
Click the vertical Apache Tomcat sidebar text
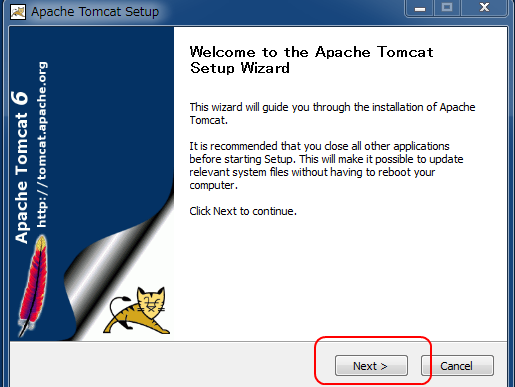pos(21,178)
